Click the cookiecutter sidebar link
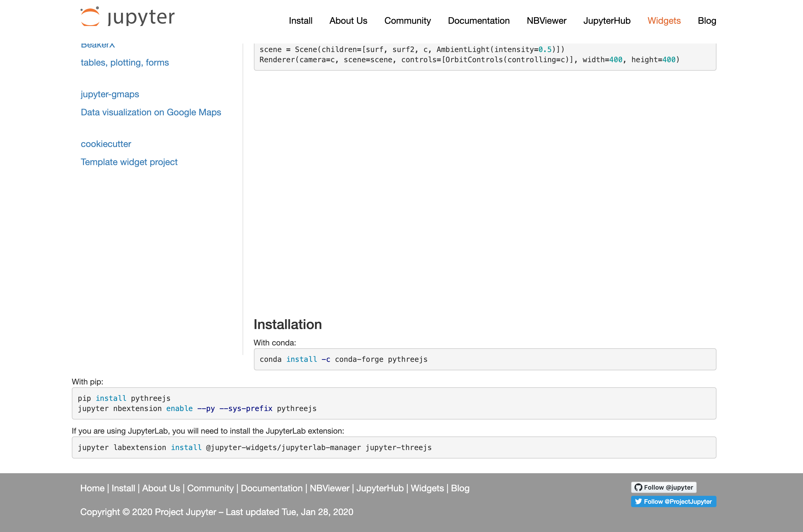This screenshot has height=532, width=803. pos(106,144)
